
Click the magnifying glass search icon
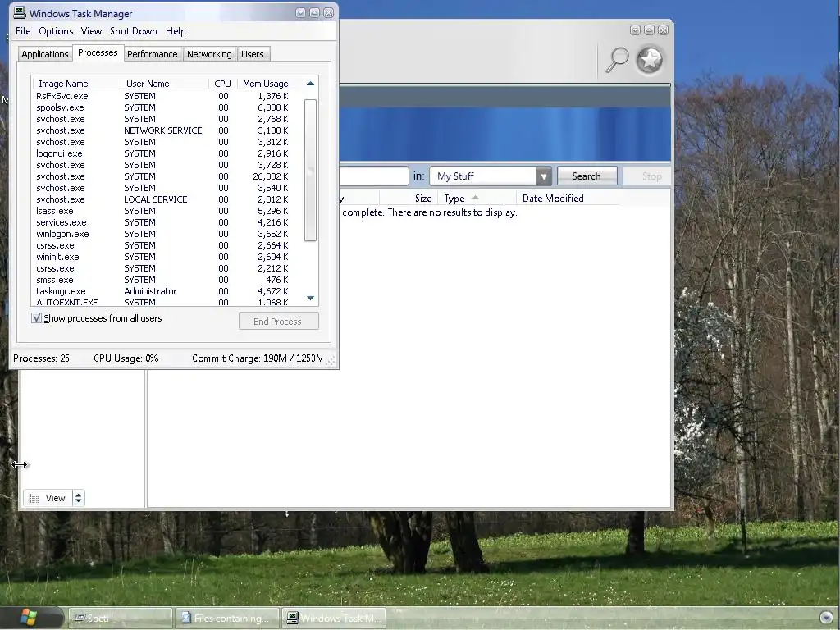point(617,59)
